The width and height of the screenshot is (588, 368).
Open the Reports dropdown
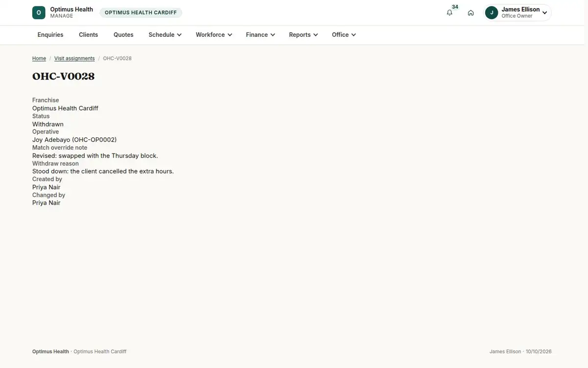tap(303, 35)
